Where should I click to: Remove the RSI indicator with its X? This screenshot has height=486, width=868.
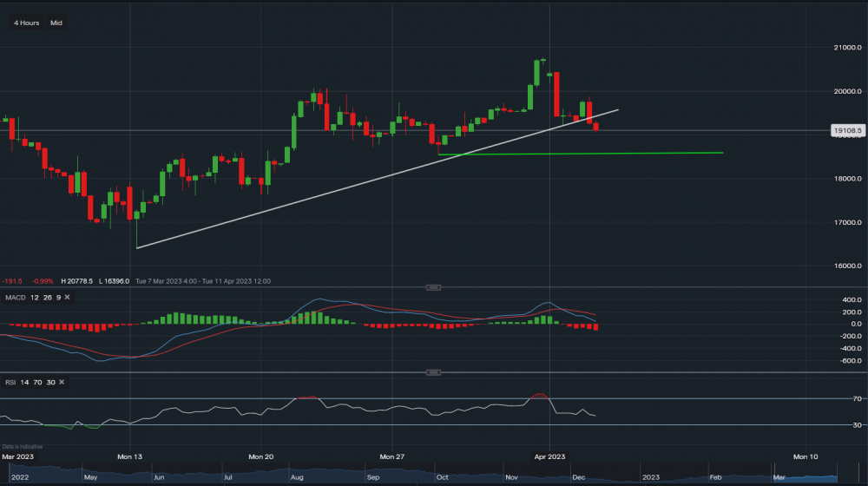pos(63,382)
